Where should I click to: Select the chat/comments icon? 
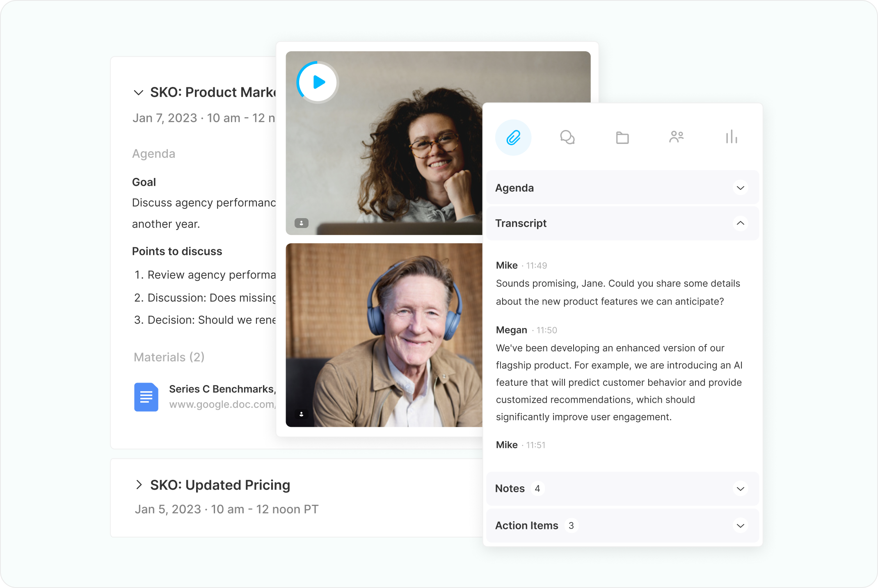[568, 137]
